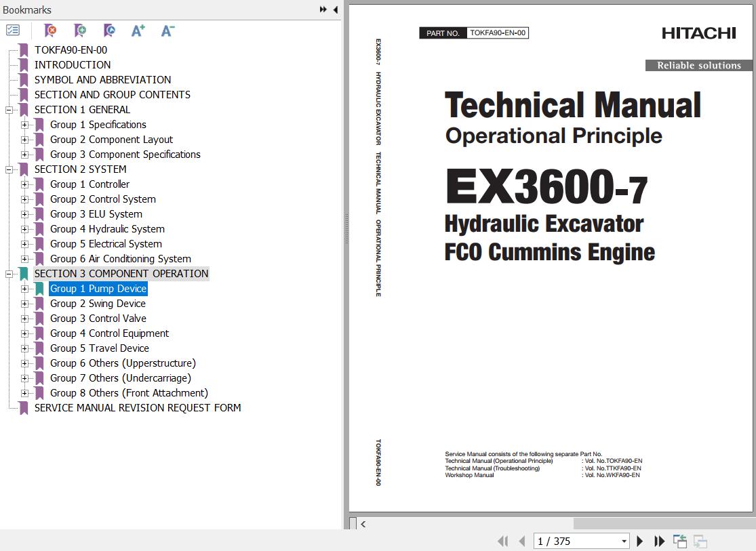Go to first page of the document
This screenshot has width=756, height=551.
tap(502, 542)
